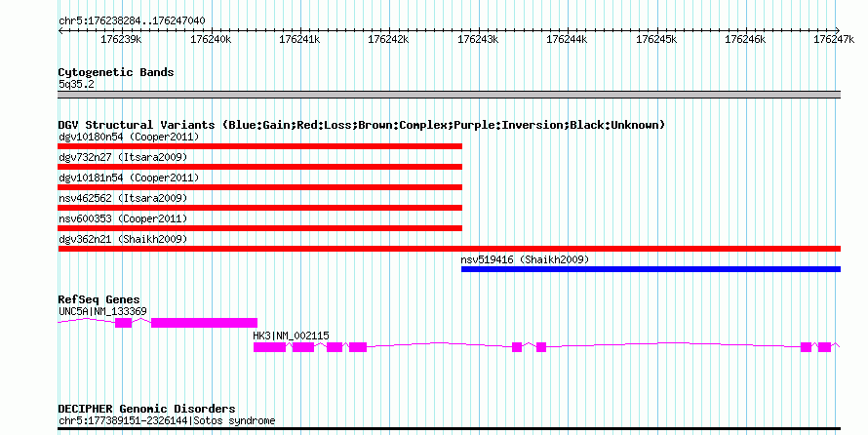
Task: Click the long red bar under dgv362n21
Action: pos(449,249)
